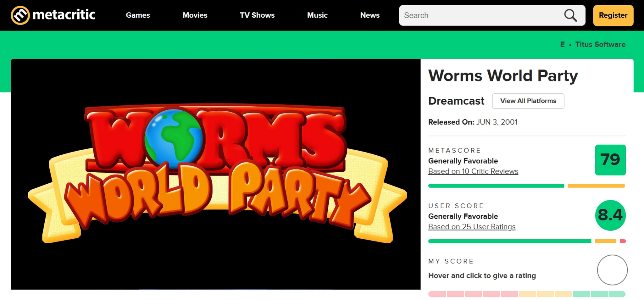Select the first red My Score rating segment

pos(437,294)
